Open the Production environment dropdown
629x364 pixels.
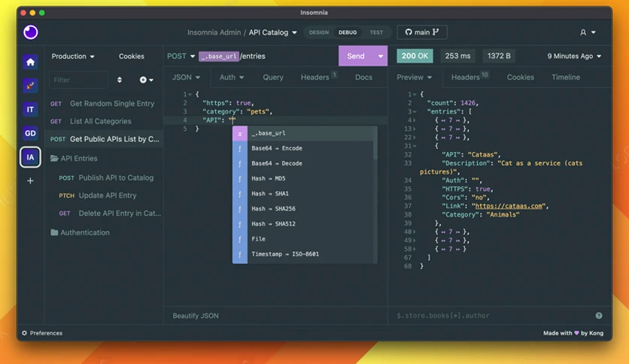point(73,56)
